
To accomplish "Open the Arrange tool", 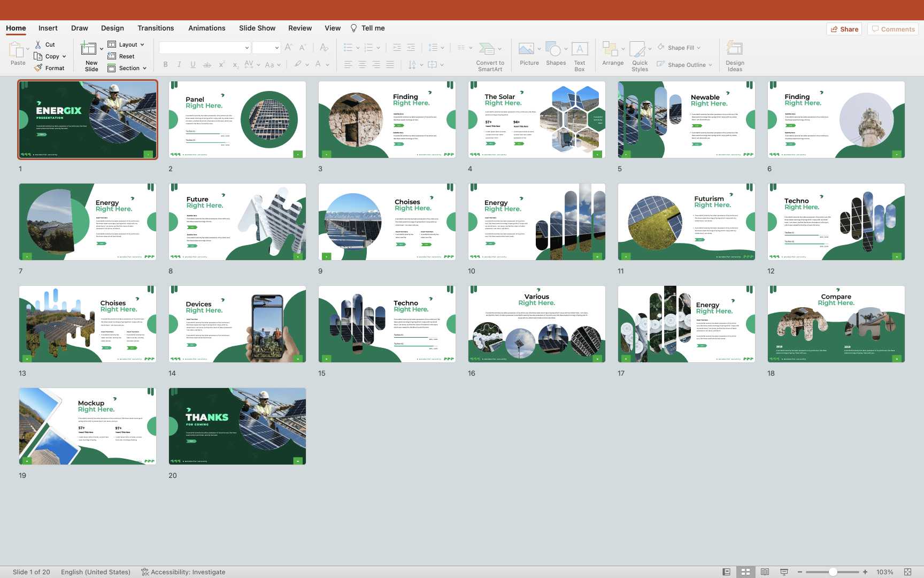I will [610, 49].
